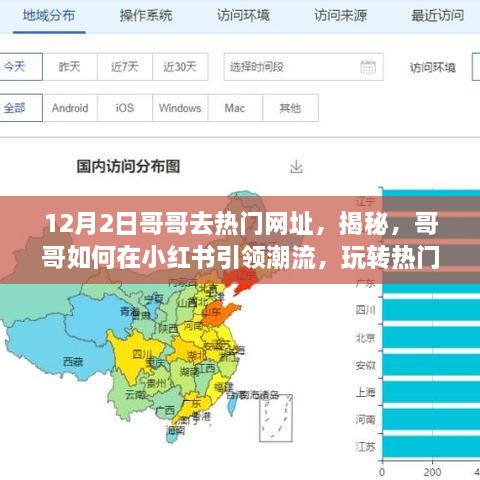
Task: Switch to the 操作系统 tab
Action: click(146, 16)
